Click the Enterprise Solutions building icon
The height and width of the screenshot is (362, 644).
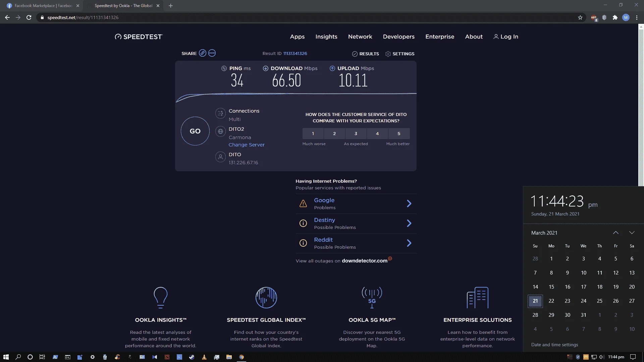[478, 298]
